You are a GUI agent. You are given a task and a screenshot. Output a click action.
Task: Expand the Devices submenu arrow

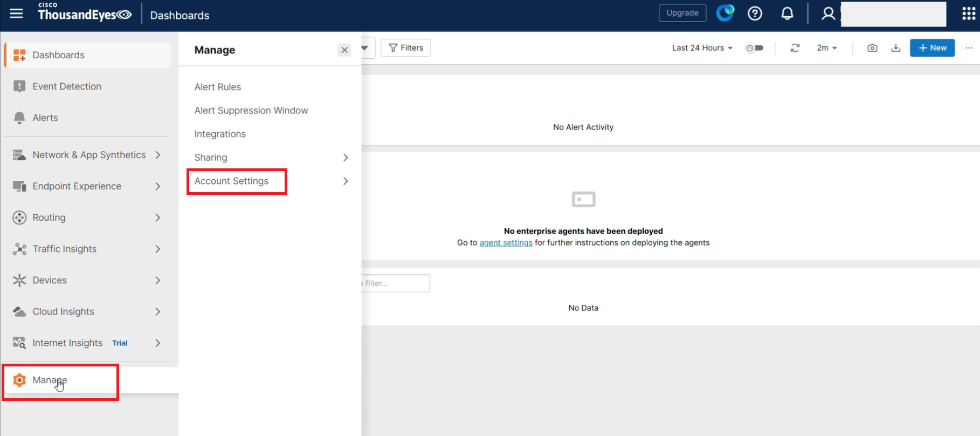click(158, 280)
